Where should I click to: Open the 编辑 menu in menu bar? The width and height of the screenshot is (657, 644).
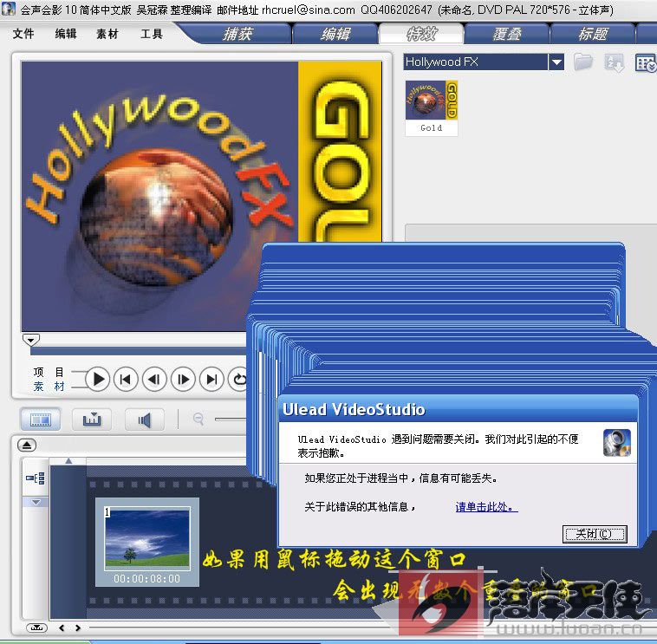(66, 34)
